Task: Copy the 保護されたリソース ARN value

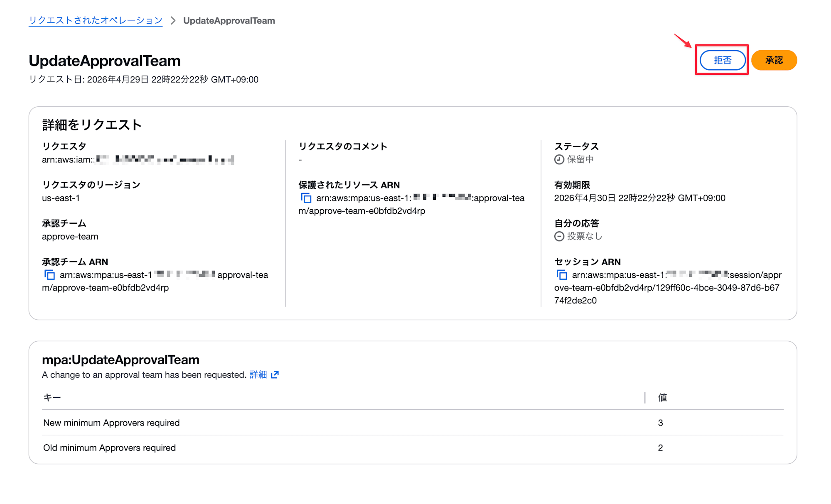Action: point(306,198)
